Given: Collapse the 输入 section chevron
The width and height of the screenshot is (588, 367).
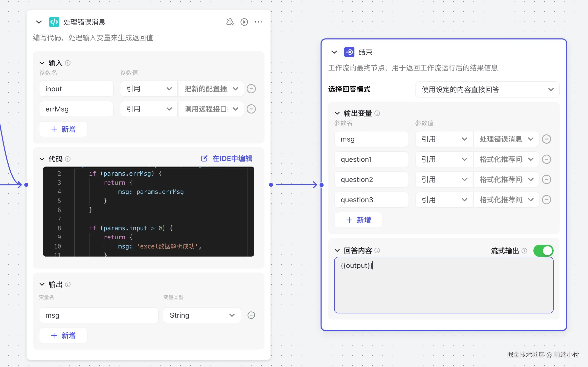Looking at the screenshot, I should pos(42,63).
